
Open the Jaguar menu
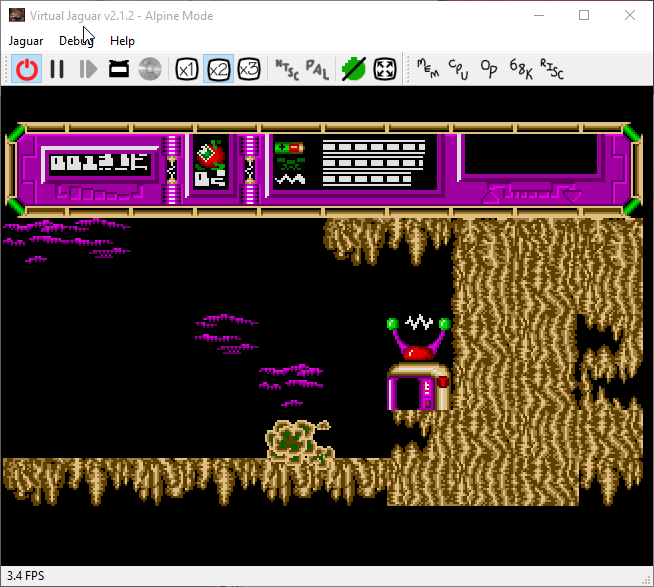point(26,41)
